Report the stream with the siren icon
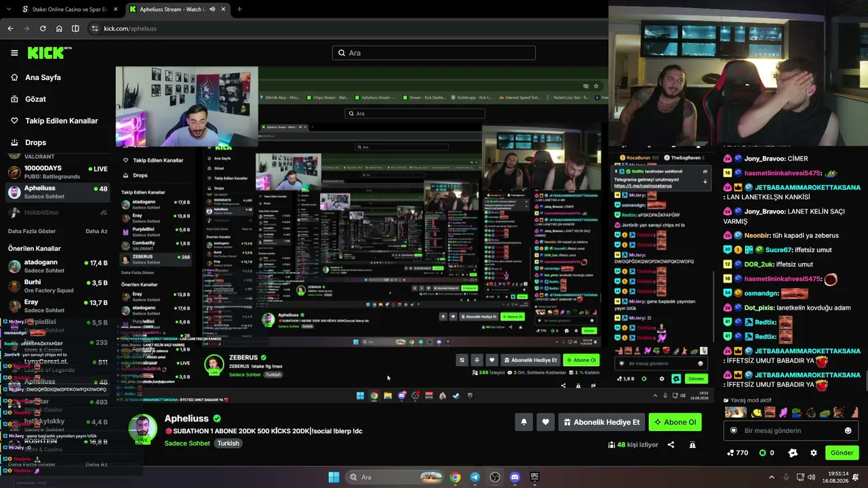 tap(692, 445)
